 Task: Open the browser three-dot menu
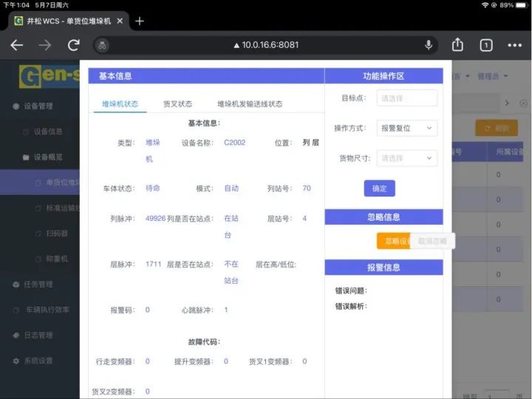(x=514, y=45)
